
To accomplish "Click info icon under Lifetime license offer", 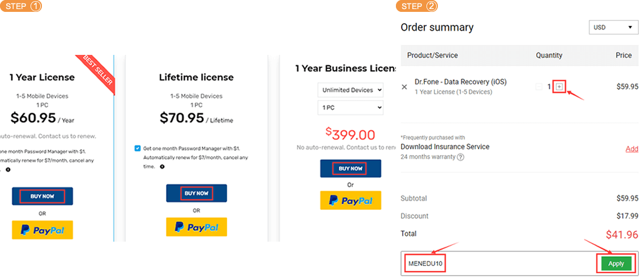I will coord(162,167).
